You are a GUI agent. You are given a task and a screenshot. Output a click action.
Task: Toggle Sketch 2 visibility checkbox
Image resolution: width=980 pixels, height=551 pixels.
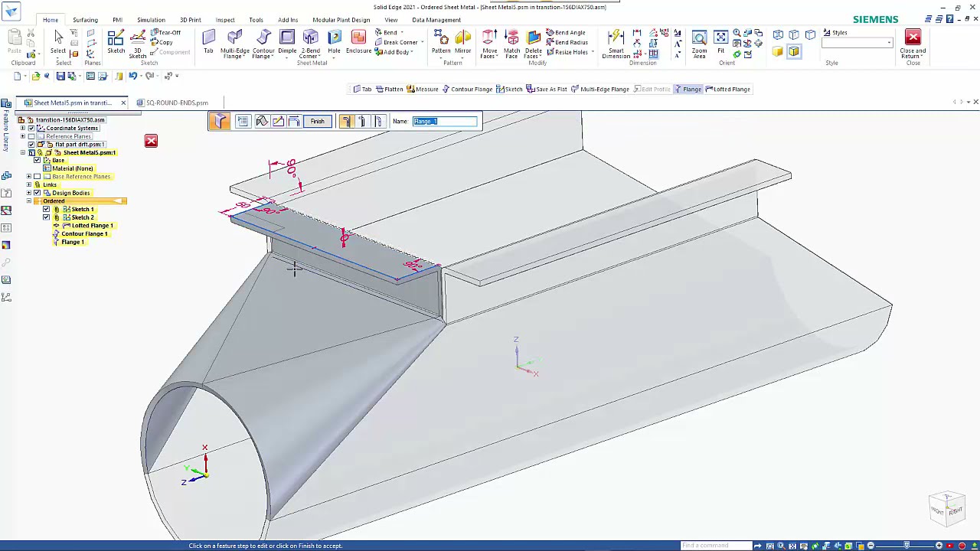tap(46, 217)
